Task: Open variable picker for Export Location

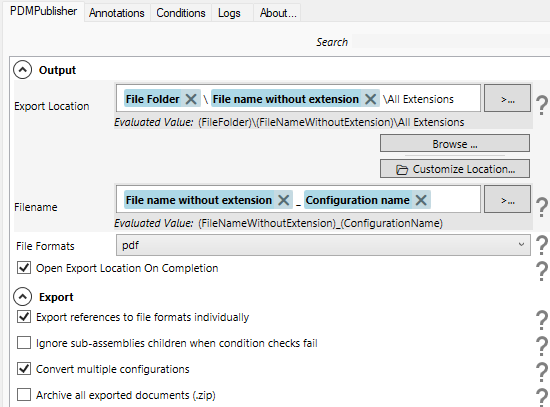Action: pyautogui.click(x=507, y=98)
